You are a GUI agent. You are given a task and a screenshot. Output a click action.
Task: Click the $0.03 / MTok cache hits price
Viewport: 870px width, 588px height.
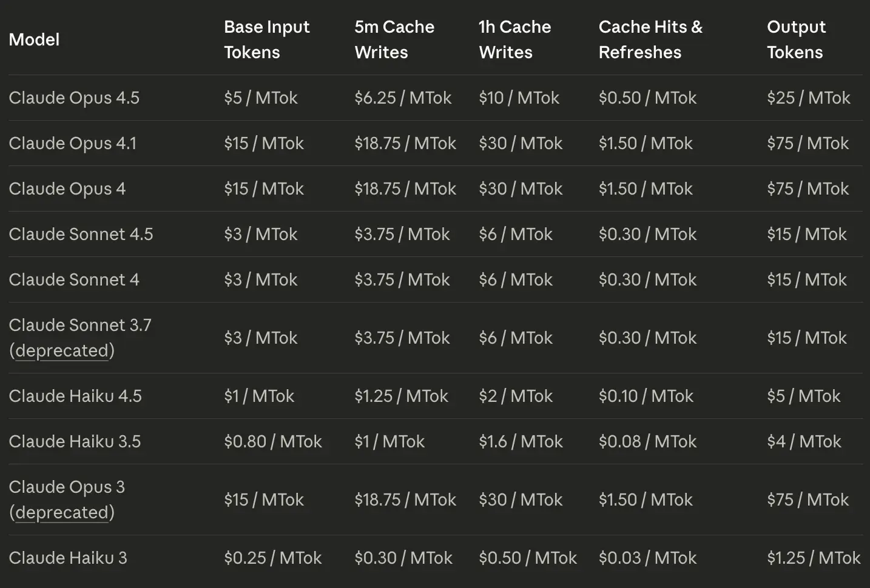tap(647, 558)
